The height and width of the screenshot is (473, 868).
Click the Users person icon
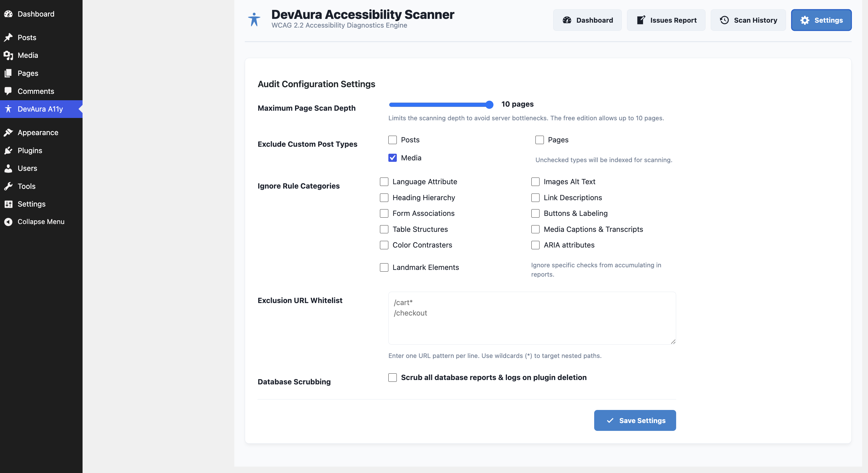(8, 168)
